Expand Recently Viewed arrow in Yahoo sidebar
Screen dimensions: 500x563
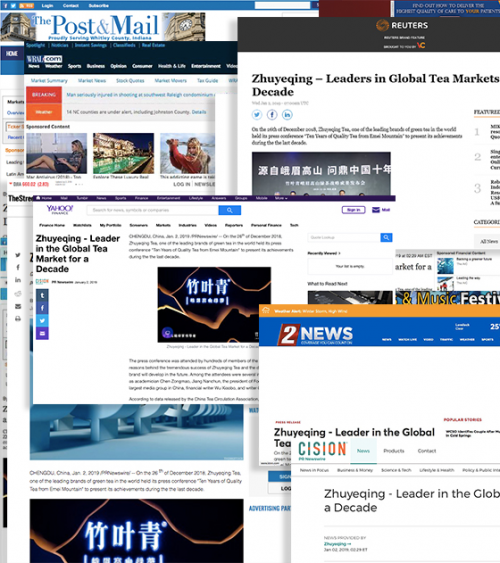coord(339,253)
